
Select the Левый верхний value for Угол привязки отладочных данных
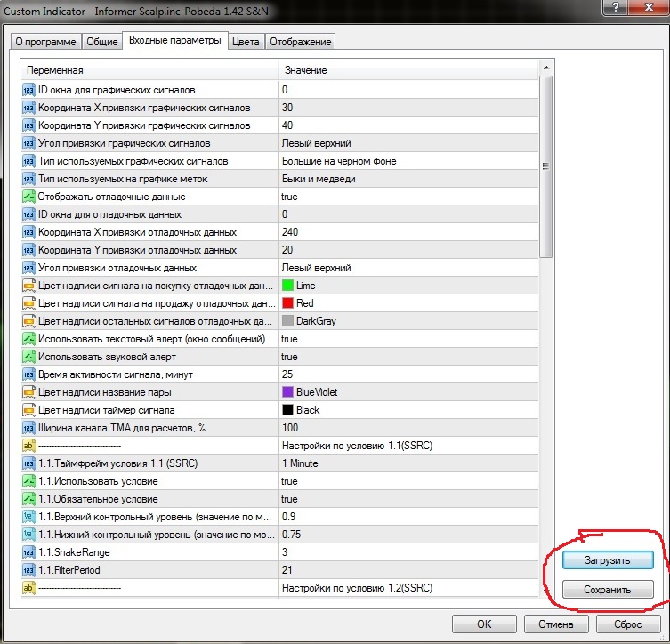(316, 269)
